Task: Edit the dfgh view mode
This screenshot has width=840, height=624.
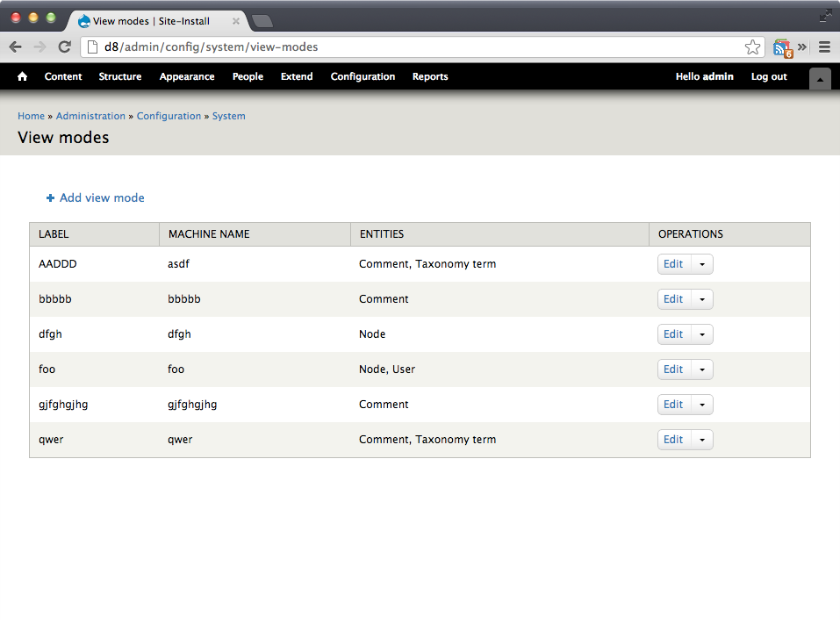Action: [673, 334]
